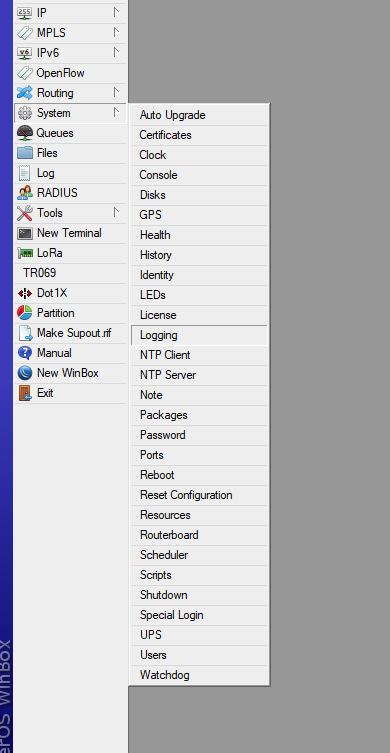Image resolution: width=390 pixels, height=753 pixels.
Task: Open Auto Upgrade in System menu
Action: tap(199, 115)
